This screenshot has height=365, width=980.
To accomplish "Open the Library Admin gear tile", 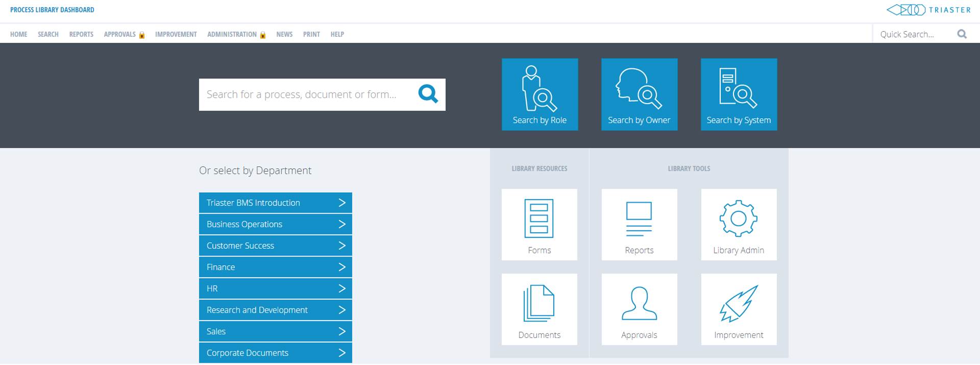I will [x=739, y=225].
